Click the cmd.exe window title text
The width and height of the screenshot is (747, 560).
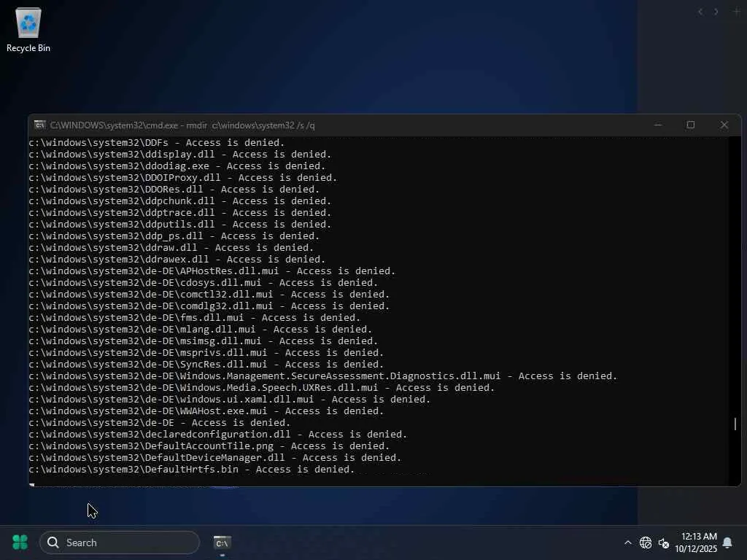182,125
